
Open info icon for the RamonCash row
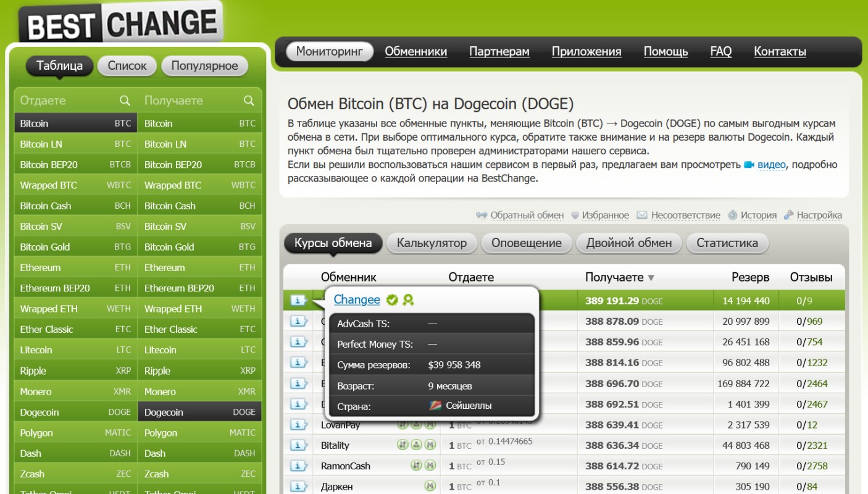point(299,466)
